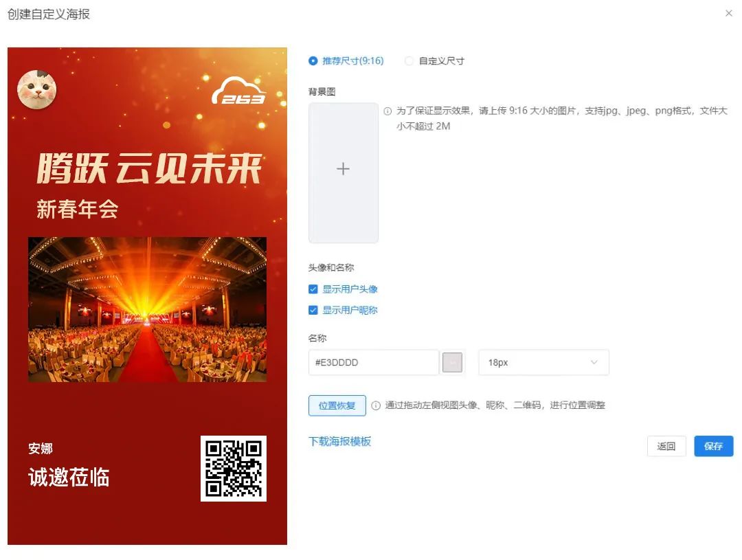
Task: Click the 返回 button
Action: (666, 447)
